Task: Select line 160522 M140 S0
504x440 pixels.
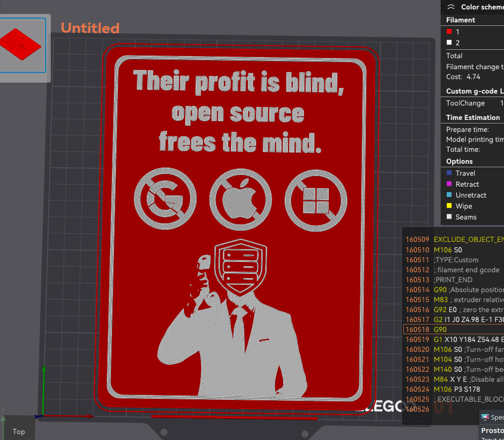Action: 454,369
